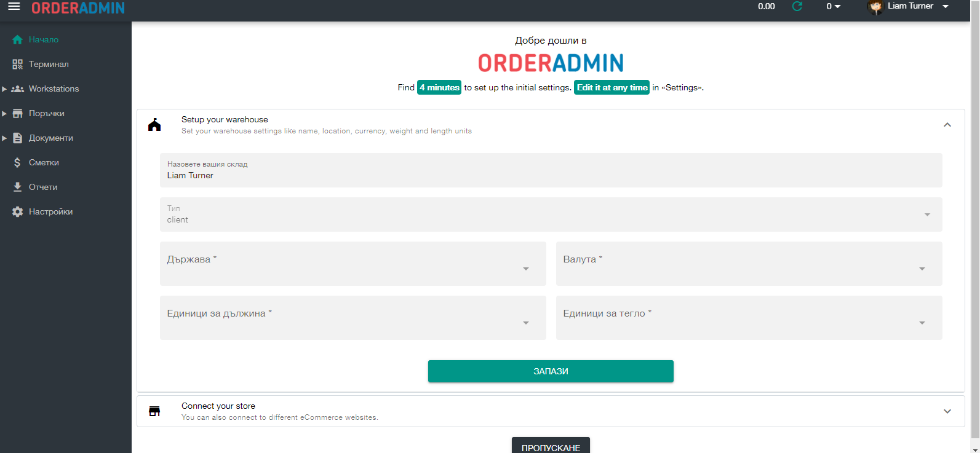Open the Валута currency dropdown

tap(749, 264)
